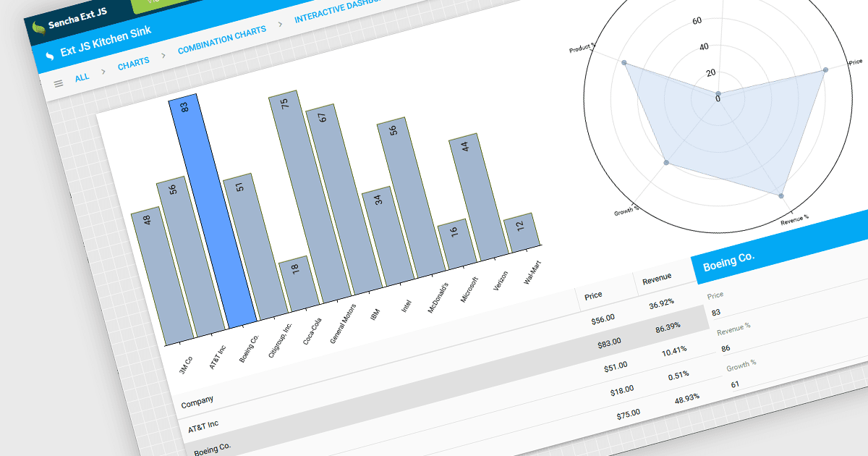
Task: Click the $18.00 price cell
Action: [622, 389]
